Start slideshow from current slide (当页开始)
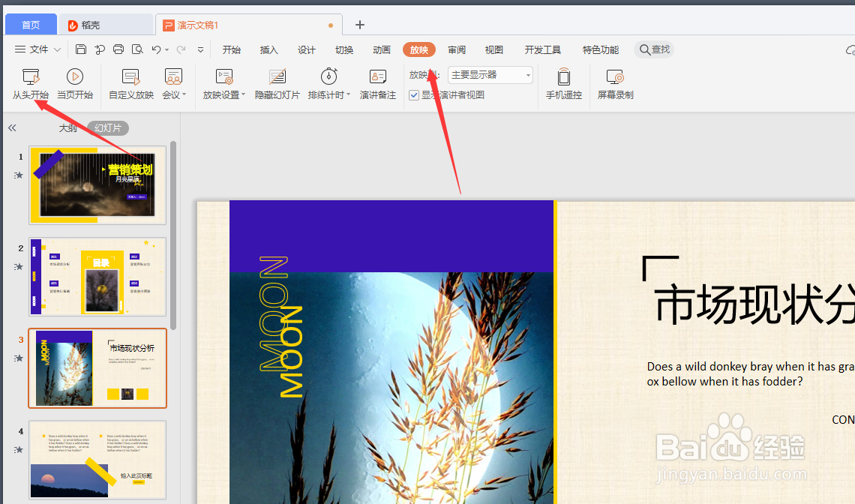 pyautogui.click(x=75, y=84)
